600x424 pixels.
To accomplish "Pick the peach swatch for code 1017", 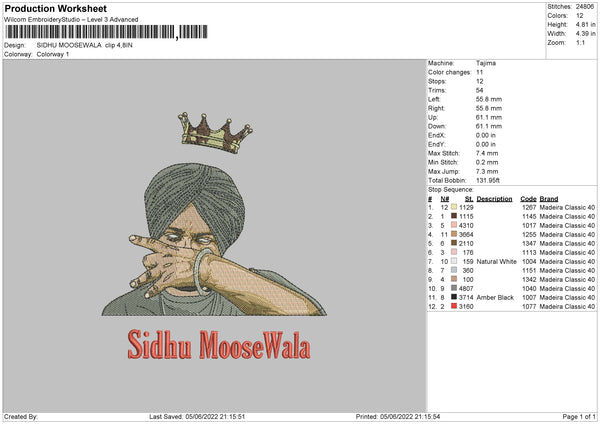I will [x=454, y=225].
